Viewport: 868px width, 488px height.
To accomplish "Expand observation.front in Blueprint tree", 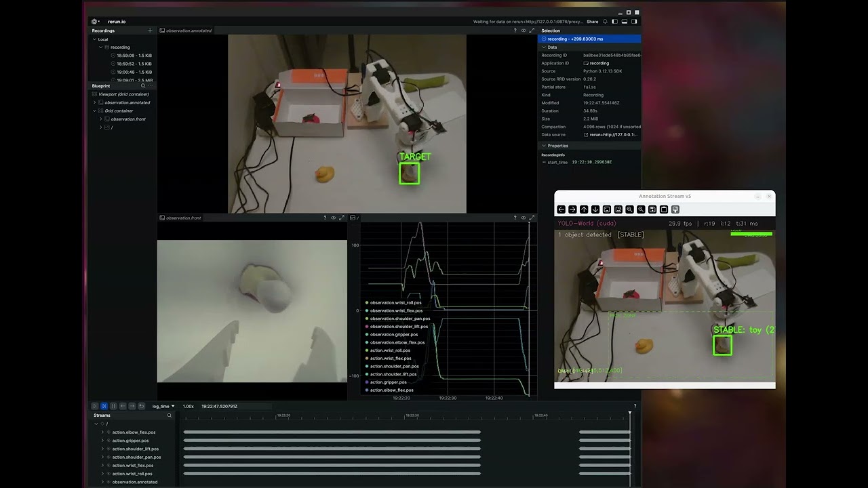I will [101, 119].
